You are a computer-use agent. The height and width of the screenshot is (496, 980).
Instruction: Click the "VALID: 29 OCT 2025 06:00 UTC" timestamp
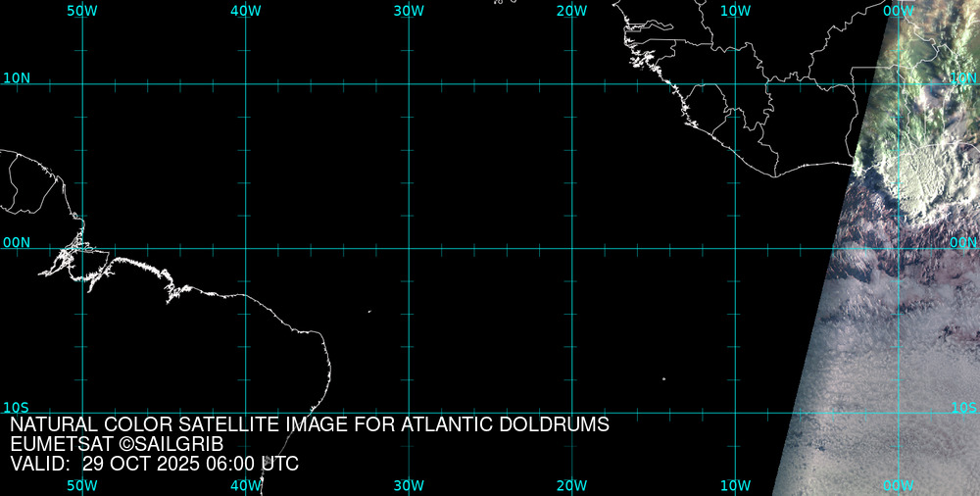click(154, 464)
